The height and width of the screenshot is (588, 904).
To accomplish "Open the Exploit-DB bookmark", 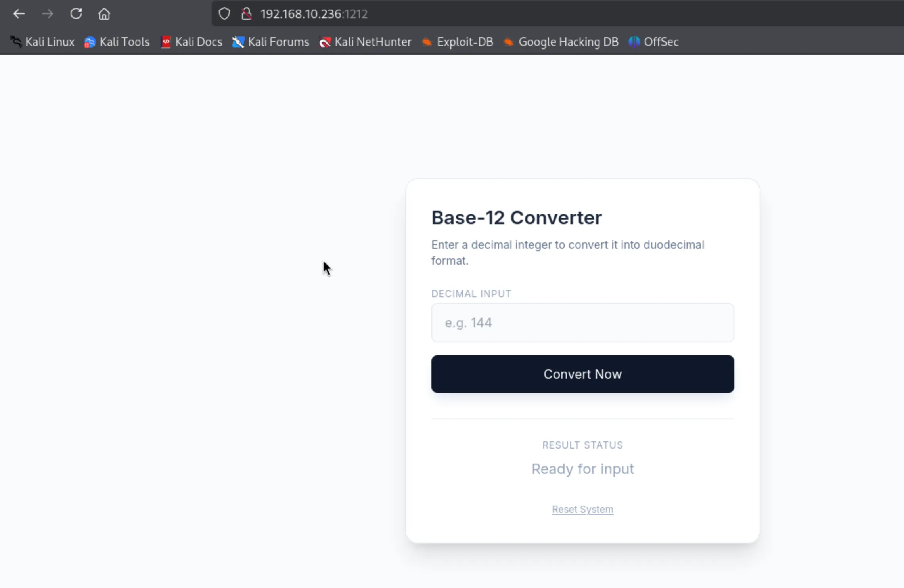I will 458,42.
